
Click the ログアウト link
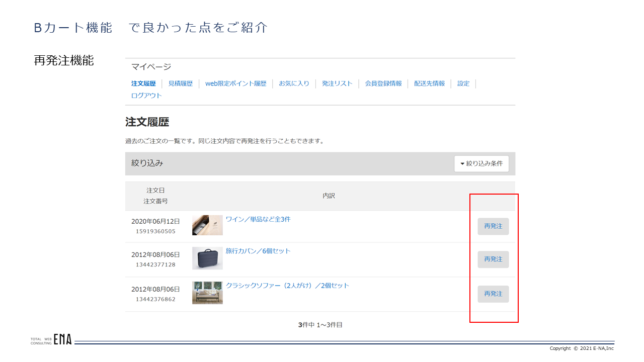pos(146,96)
